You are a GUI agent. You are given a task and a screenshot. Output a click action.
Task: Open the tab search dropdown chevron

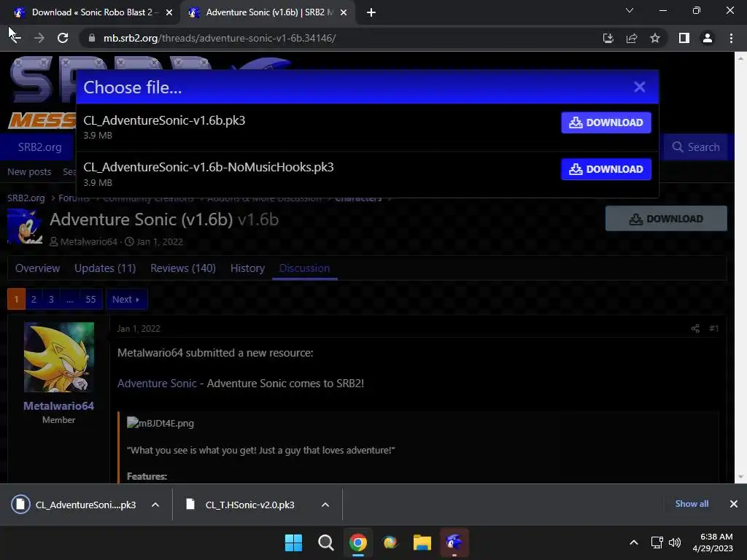[630, 10]
